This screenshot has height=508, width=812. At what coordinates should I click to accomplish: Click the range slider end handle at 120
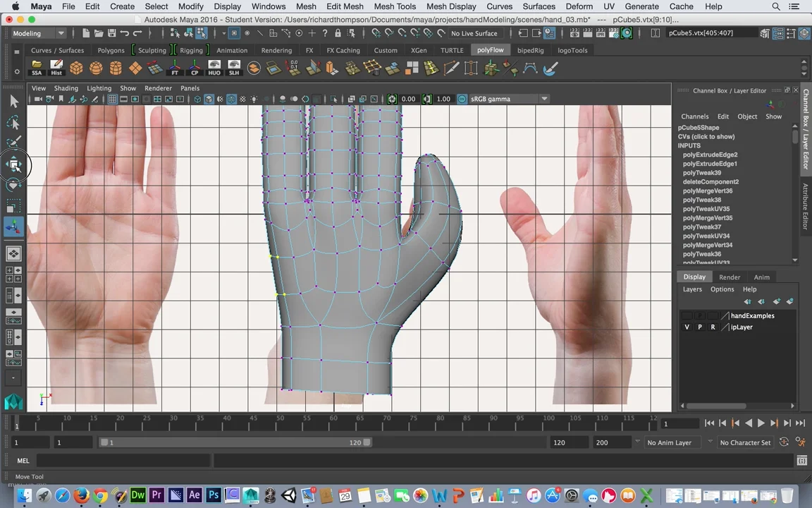click(x=367, y=442)
